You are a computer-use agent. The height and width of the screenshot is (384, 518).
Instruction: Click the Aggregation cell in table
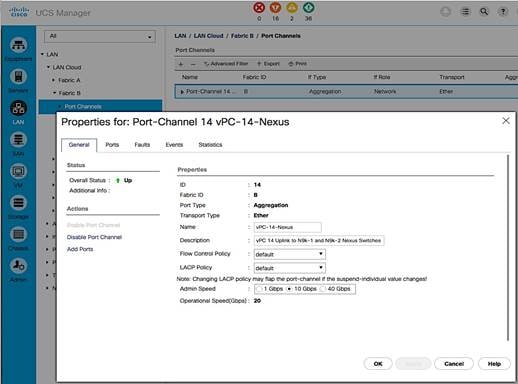(x=325, y=91)
